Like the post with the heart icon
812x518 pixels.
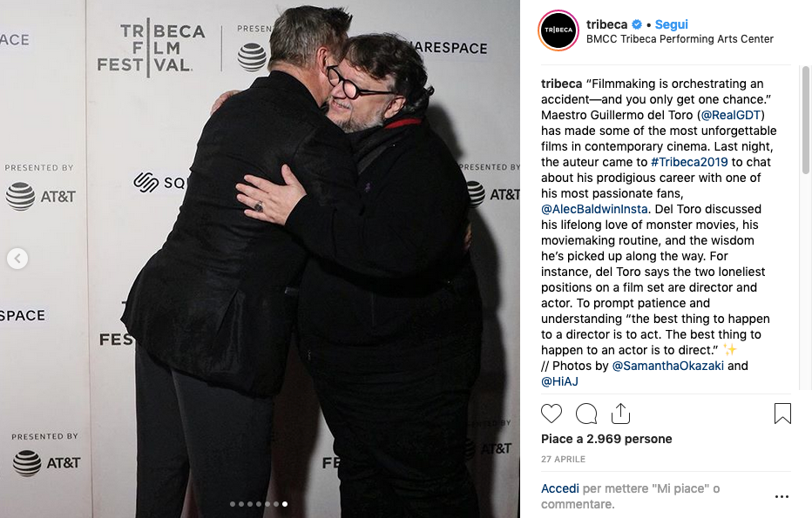point(551,414)
